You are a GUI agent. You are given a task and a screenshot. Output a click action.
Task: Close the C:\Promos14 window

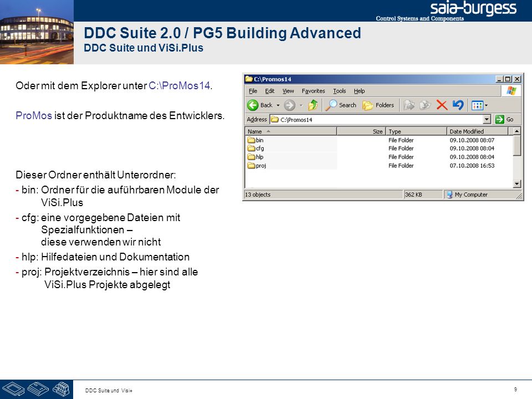click(x=516, y=79)
